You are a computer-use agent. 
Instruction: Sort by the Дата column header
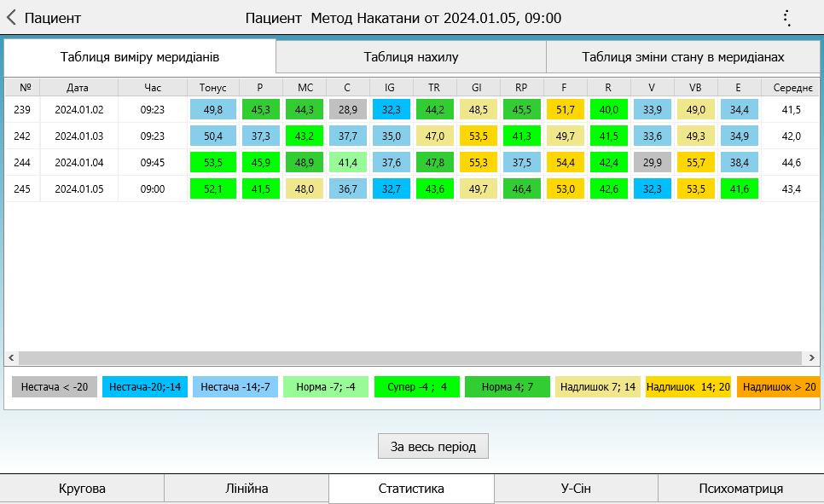pos(78,87)
